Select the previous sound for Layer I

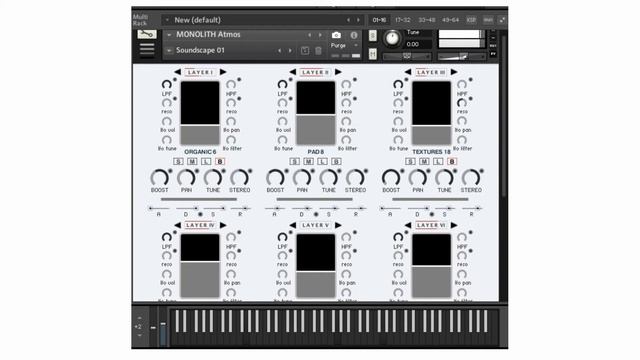click(x=178, y=72)
